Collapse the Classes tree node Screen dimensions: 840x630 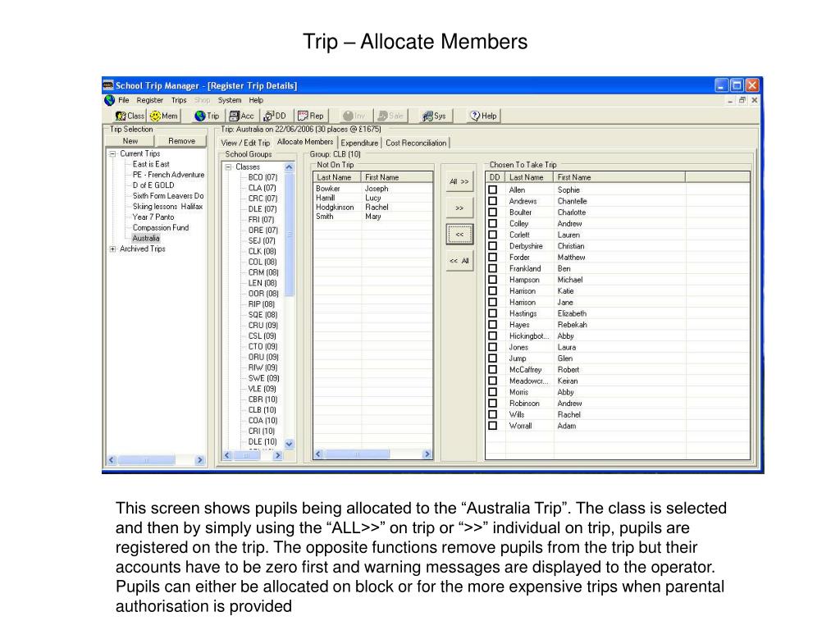[x=228, y=167]
